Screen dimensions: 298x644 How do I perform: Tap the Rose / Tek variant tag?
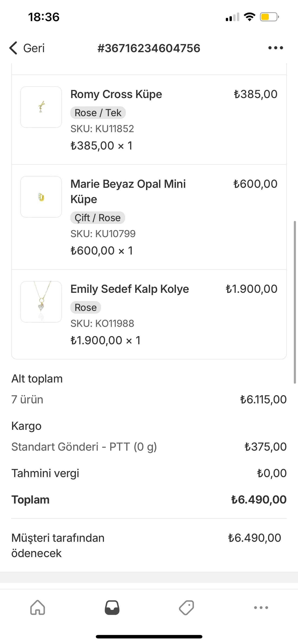[x=98, y=113]
